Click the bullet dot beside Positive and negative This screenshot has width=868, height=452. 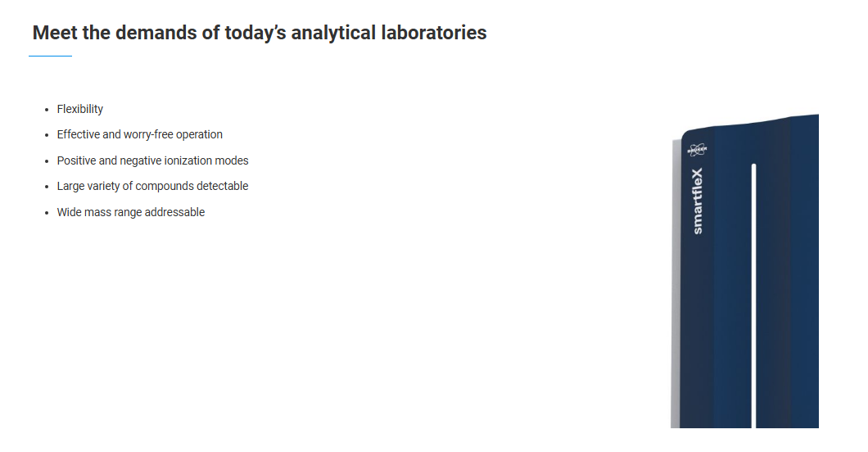point(47,161)
